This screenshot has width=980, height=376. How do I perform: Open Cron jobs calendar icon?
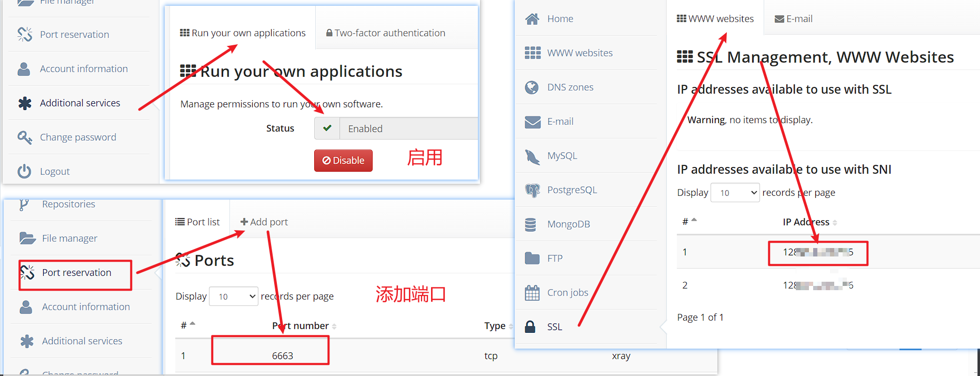[x=532, y=293]
